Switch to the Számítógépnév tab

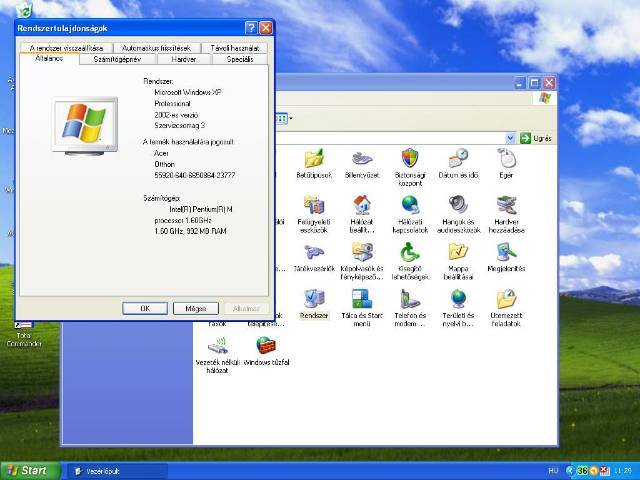point(117,59)
